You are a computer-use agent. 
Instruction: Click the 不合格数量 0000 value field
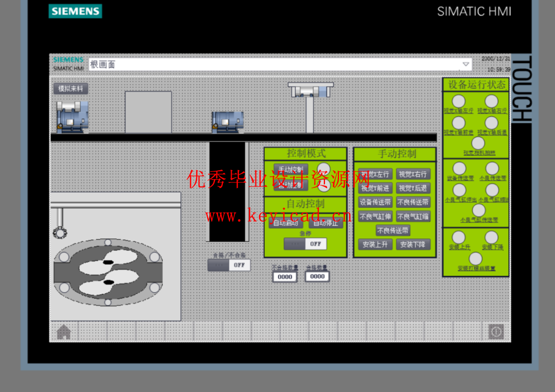285,277
